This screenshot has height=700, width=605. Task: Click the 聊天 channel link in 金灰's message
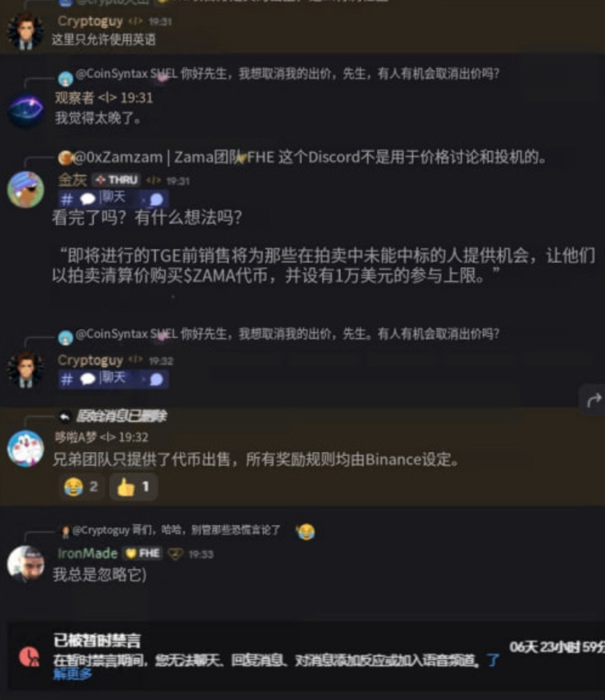coord(113,198)
